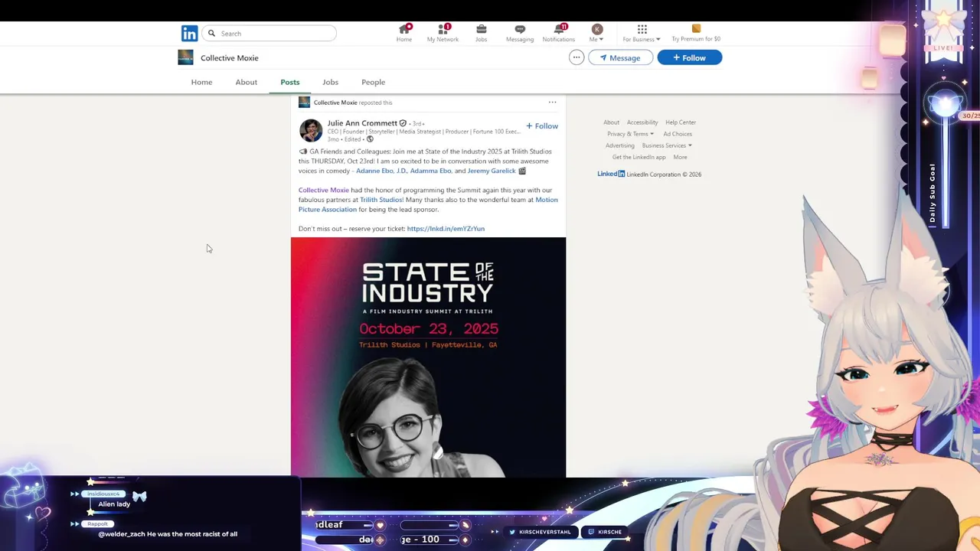Click the public visibility globe icon
The image size is (980, 551).
point(370,139)
